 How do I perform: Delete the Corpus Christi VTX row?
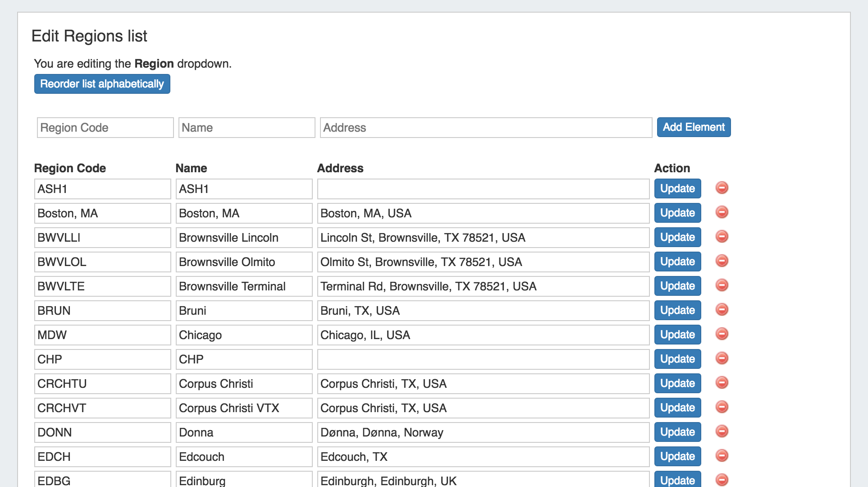[722, 407]
